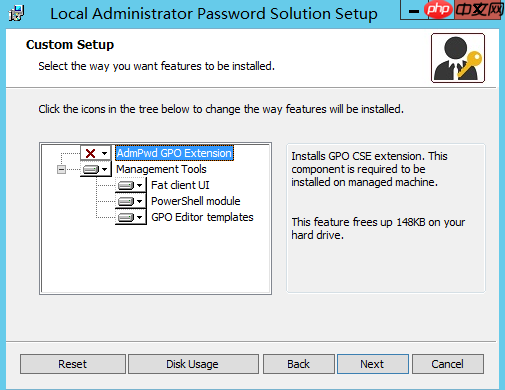The height and width of the screenshot is (390, 505).
Task: Open the Management Tools install-option dropdown arrow
Action: click(x=105, y=169)
